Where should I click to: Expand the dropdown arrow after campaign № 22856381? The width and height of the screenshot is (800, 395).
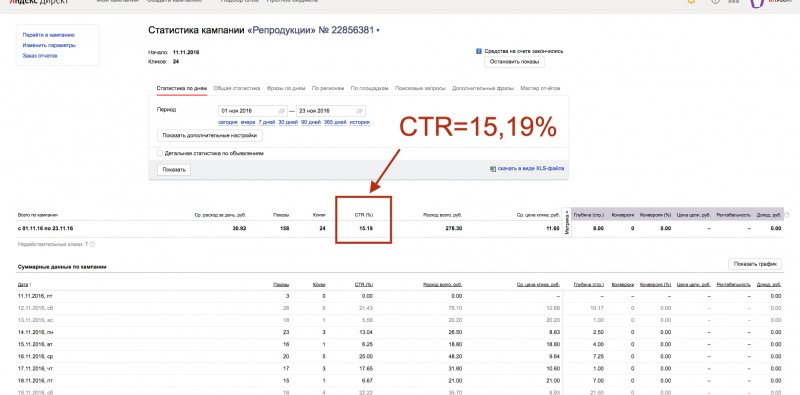click(378, 31)
